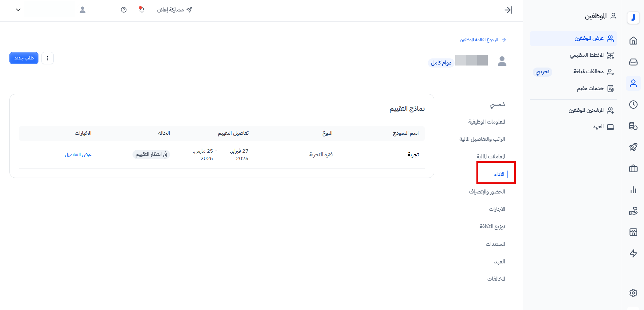Click the clock attendance icon in the rail
644x310 pixels.
(633, 105)
